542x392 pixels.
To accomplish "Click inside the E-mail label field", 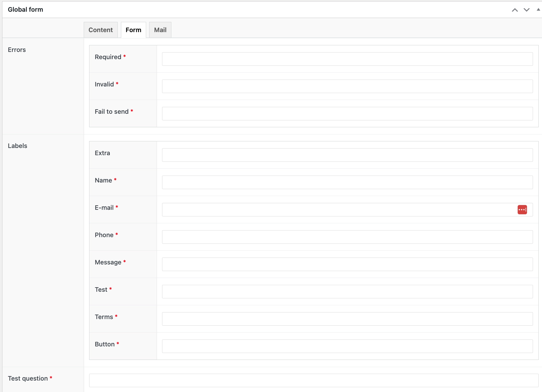I will tap(336, 210).
